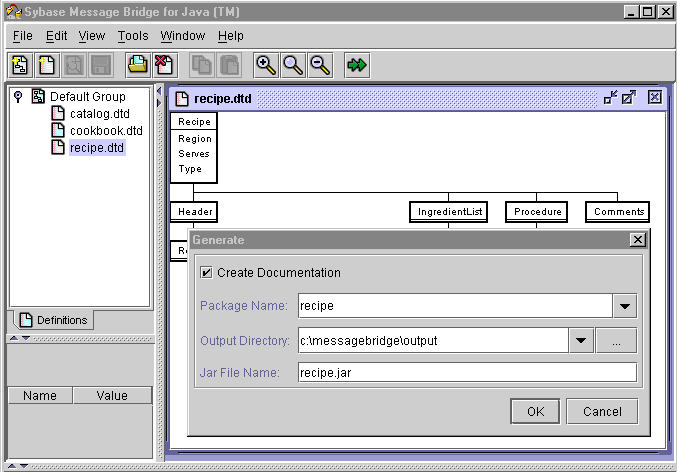Image resolution: width=677 pixels, height=472 pixels.
Task: Click the New Group toolbar icon
Action: pyautogui.click(x=20, y=65)
